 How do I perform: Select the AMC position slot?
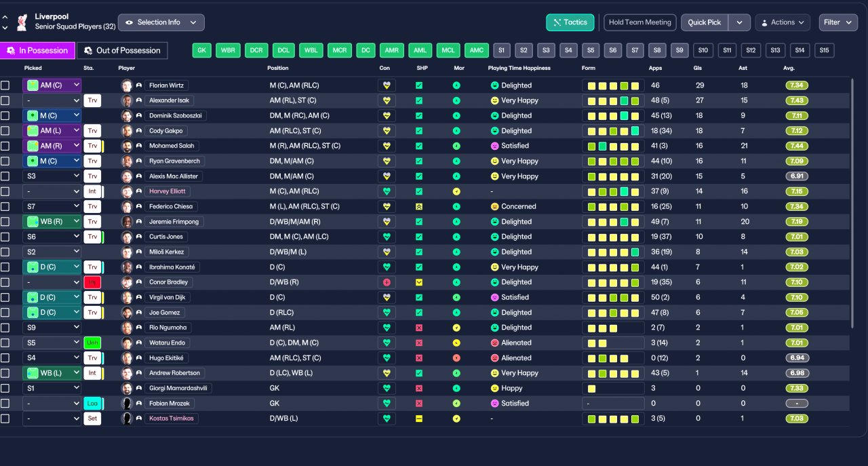pyautogui.click(x=477, y=50)
